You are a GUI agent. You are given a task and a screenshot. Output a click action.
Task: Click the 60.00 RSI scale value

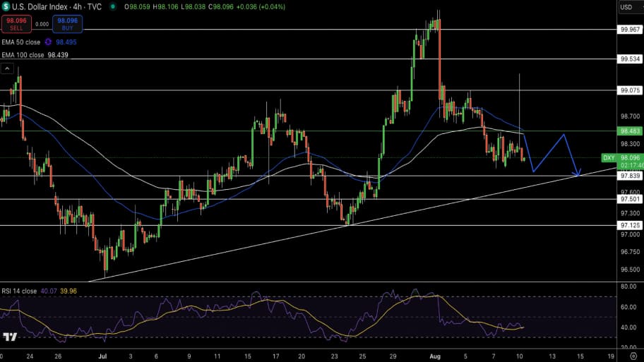pyautogui.click(x=628, y=307)
